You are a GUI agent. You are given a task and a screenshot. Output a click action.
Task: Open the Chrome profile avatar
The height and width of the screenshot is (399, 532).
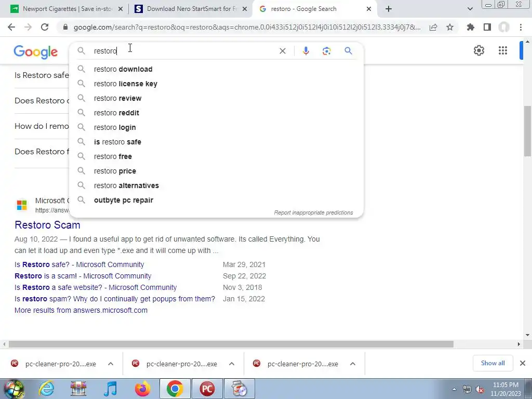pyautogui.click(x=504, y=27)
